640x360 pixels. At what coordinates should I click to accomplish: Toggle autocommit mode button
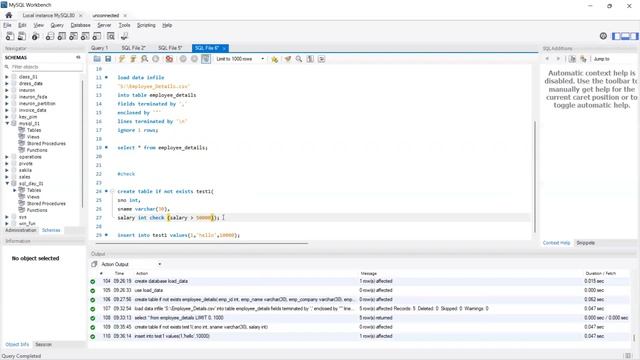point(206,59)
